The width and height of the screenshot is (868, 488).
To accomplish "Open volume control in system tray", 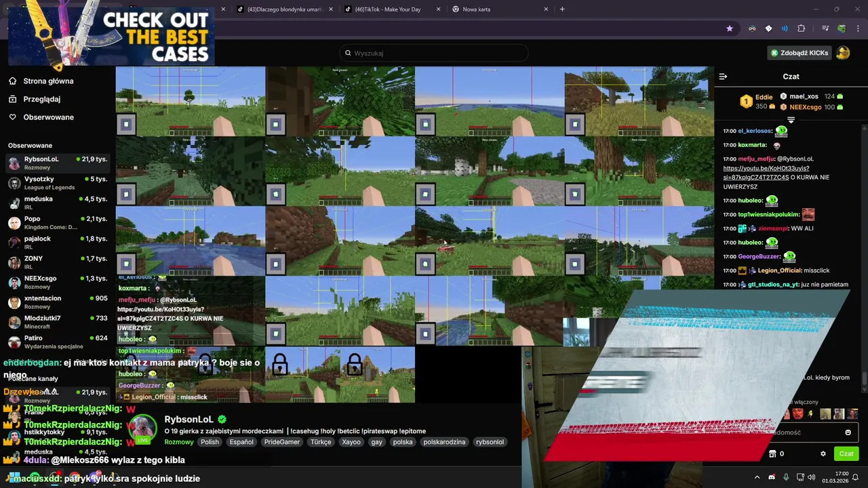I will pos(810,477).
